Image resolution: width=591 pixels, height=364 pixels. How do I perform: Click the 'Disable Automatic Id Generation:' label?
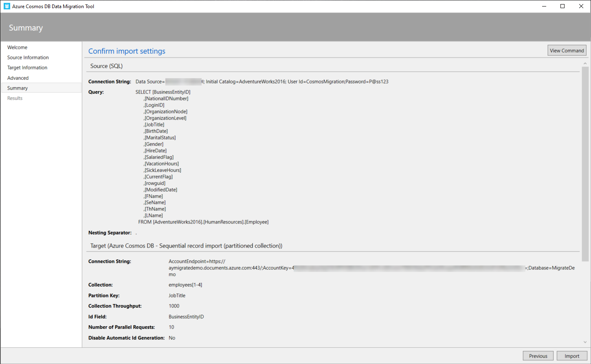(127, 338)
